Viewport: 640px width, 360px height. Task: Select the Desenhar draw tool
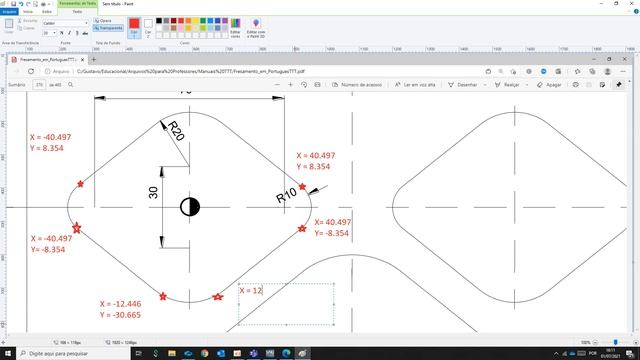click(x=462, y=85)
